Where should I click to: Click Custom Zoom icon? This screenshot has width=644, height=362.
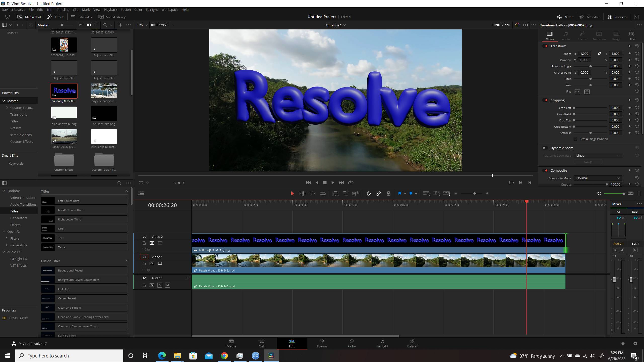point(447,193)
